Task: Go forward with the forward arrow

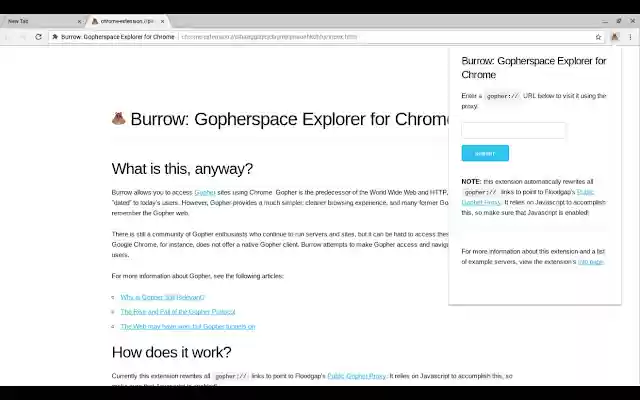Action: [23, 37]
